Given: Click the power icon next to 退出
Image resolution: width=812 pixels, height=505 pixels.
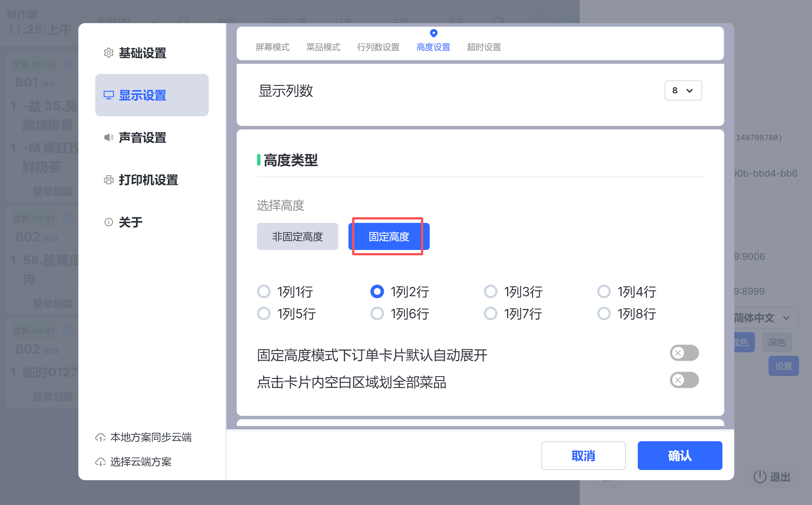Looking at the screenshot, I should pyautogui.click(x=760, y=477).
